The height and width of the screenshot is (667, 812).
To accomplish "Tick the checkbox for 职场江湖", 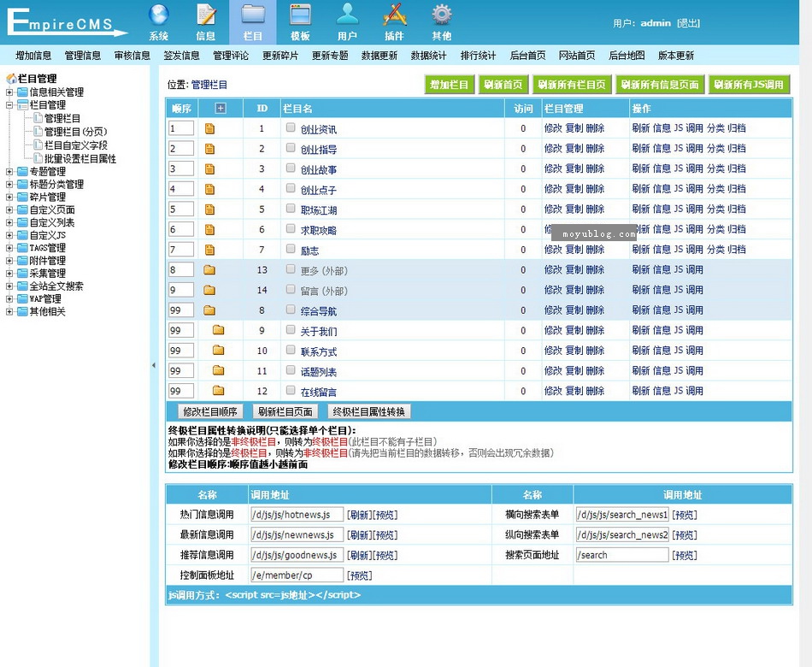I will click(x=291, y=209).
